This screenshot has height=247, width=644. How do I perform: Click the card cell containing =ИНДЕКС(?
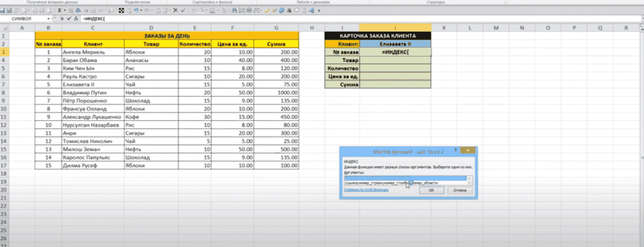tap(395, 52)
